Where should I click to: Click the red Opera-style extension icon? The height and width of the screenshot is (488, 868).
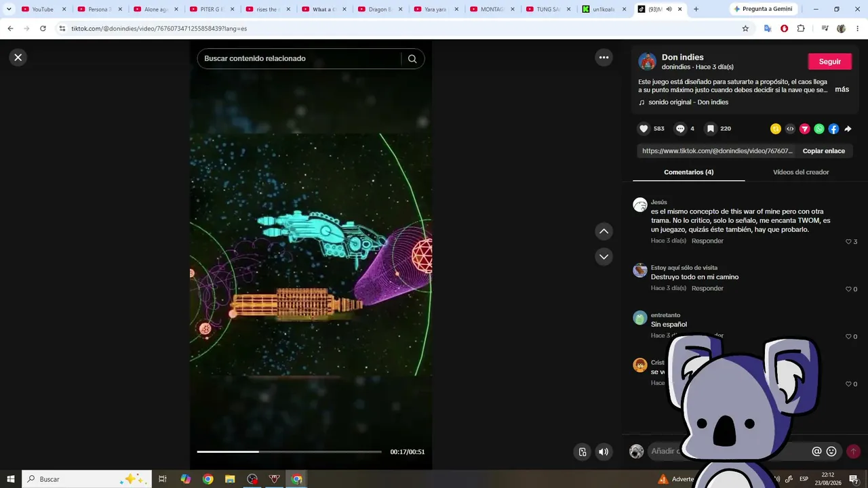pos(785,28)
